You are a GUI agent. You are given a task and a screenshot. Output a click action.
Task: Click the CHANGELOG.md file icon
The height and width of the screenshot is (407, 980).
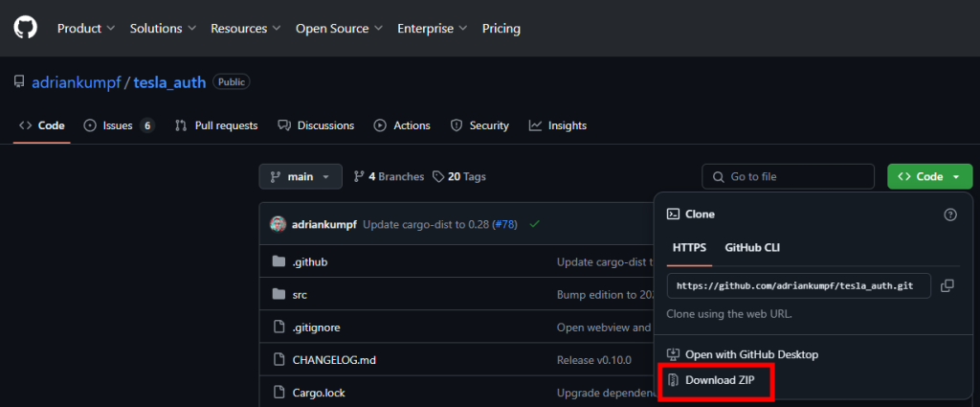[x=278, y=359]
